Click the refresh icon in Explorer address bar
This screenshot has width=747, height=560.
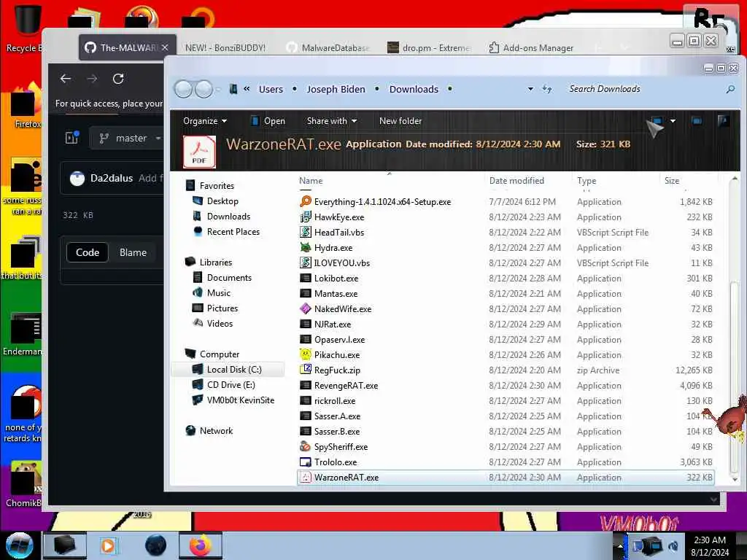547,89
